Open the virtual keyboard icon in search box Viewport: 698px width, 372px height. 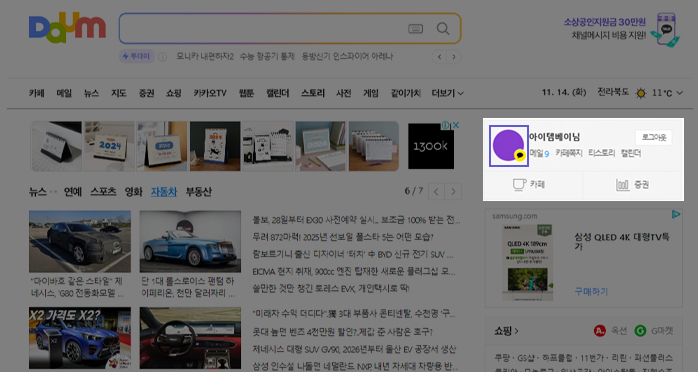415,29
